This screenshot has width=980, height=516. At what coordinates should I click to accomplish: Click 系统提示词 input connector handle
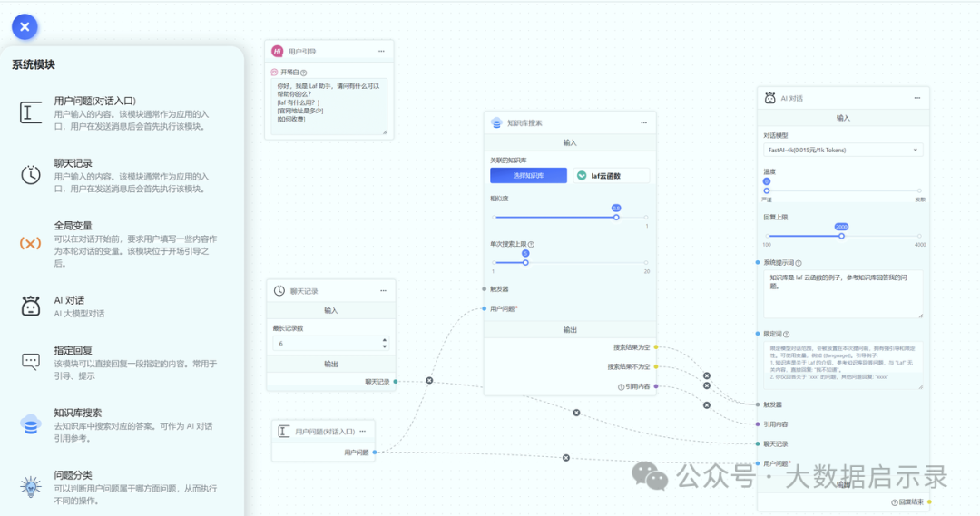click(x=758, y=262)
